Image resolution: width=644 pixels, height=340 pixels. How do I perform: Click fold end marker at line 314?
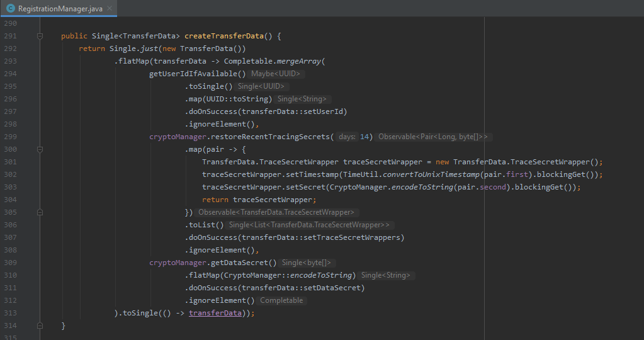click(x=40, y=326)
